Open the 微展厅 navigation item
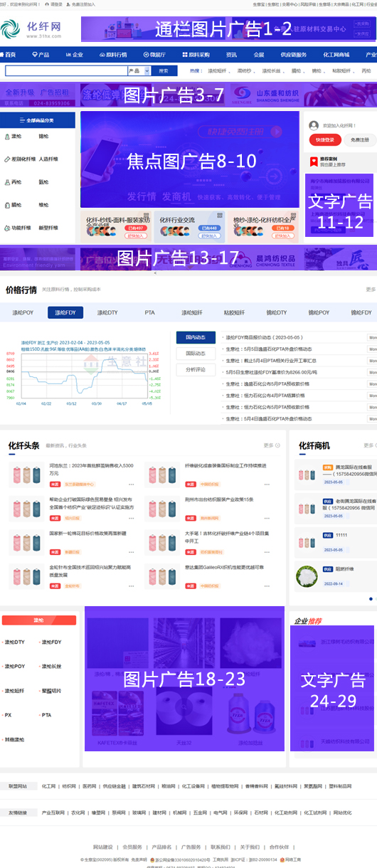 coord(155,55)
